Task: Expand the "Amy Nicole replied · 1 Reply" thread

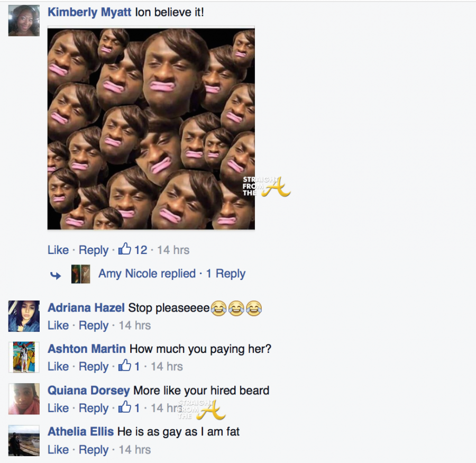Action: coord(172,274)
